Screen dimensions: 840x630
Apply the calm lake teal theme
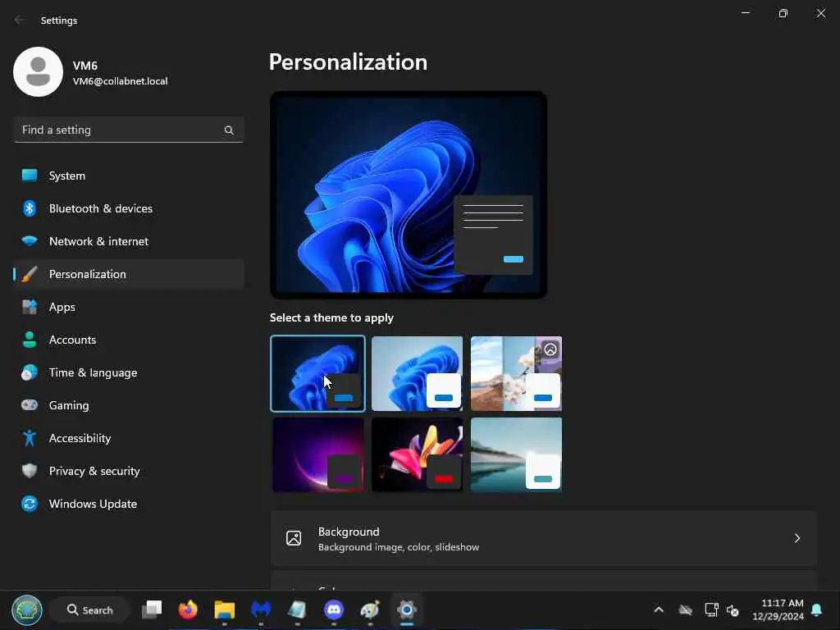point(517,454)
